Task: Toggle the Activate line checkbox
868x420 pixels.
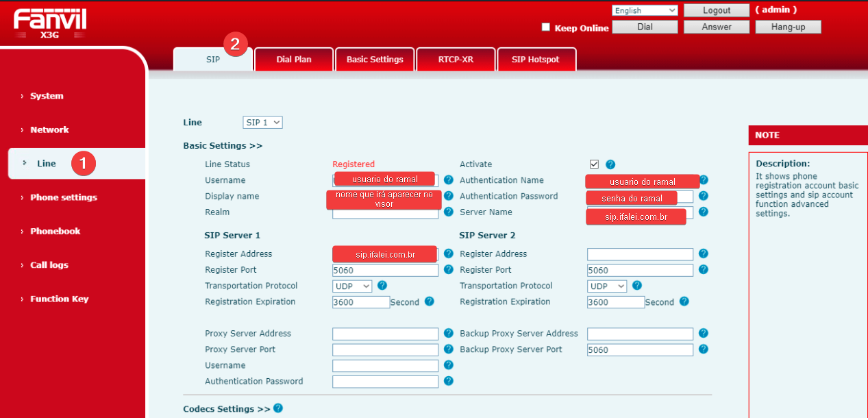Action: pyautogui.click(x=594, y=164)
